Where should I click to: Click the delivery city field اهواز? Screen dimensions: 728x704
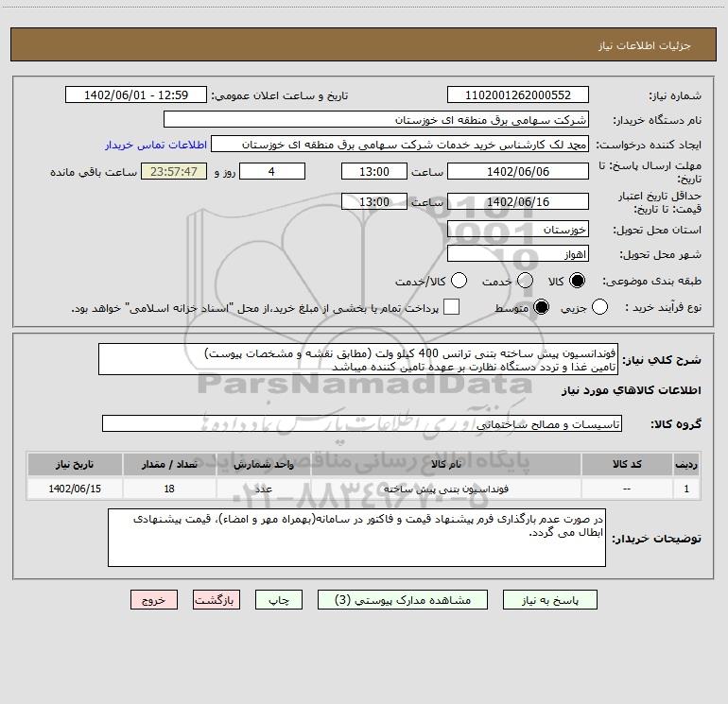pyautogui.click(x=518, y=254)
